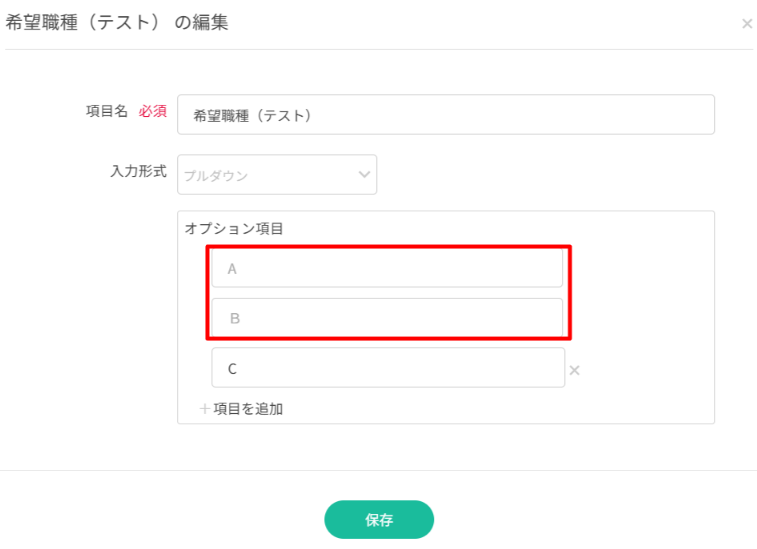
Task: Select the option B input field
Action: click(387, 318)
